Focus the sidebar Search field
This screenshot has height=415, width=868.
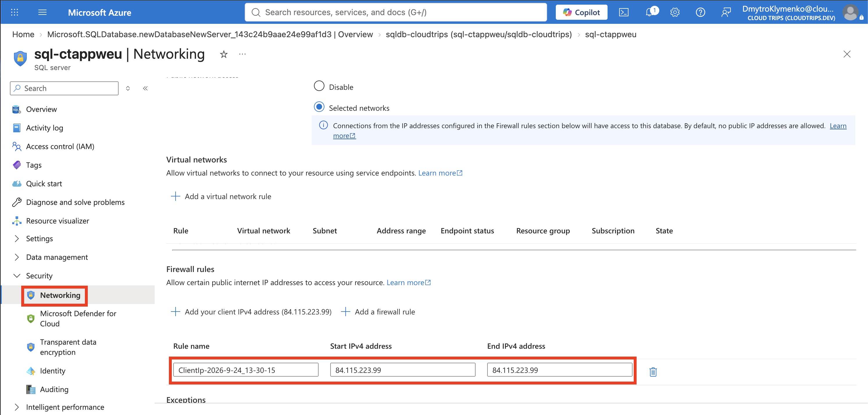click(64, 88)
